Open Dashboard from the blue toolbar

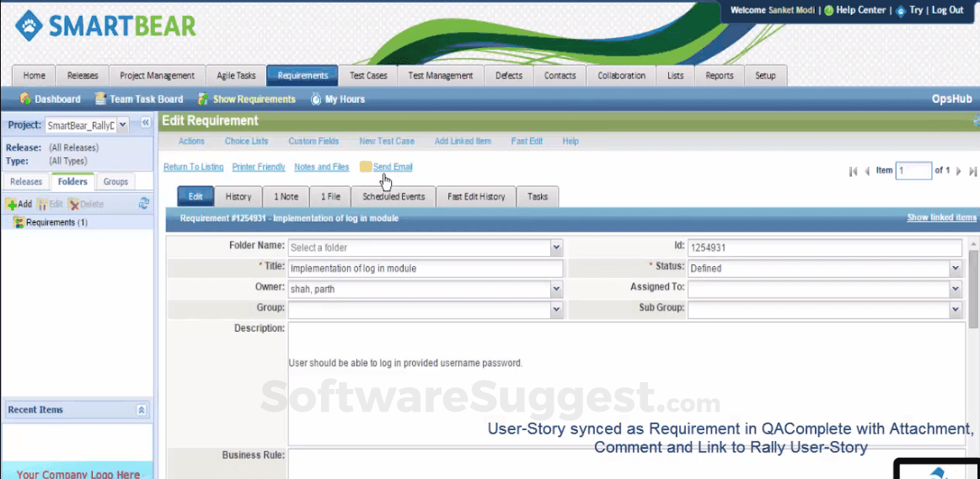[x=50, y=99]
